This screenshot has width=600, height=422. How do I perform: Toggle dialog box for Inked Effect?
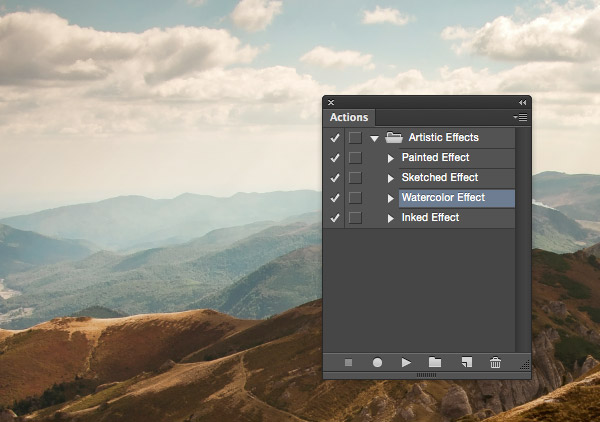[355, 218]
